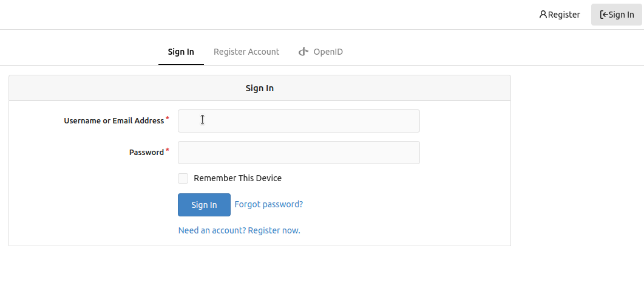Click the arrow icon beside top-right Sign In
The image size is (644, 293).
click(603, 15)
